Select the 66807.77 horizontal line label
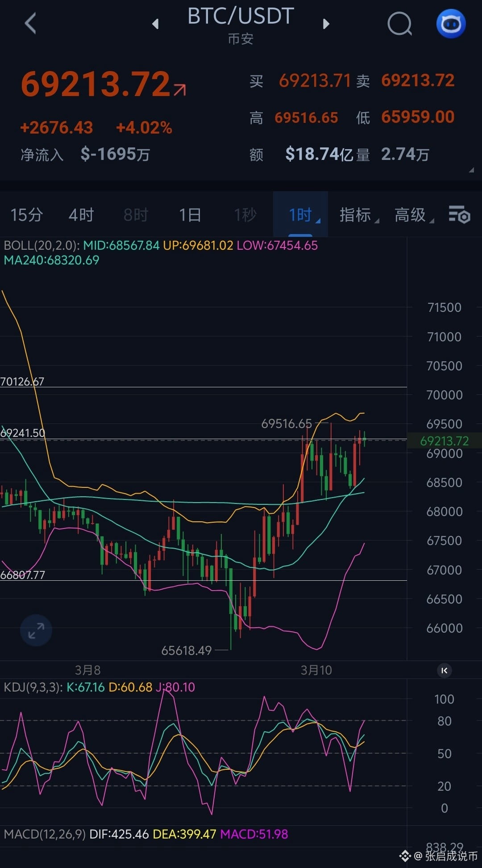482x868 pixels. coord(23,575)
